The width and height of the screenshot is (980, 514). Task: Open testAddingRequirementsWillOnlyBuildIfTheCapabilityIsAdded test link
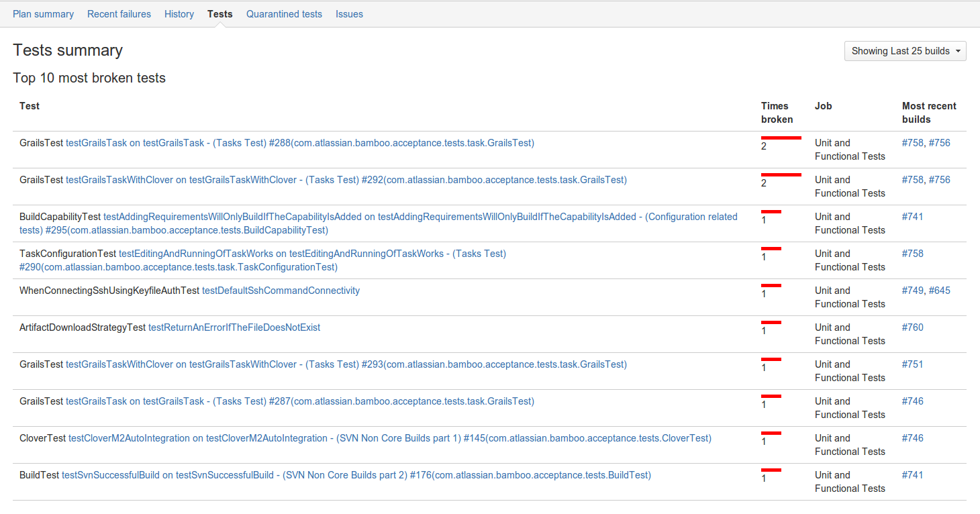point(379,223)
